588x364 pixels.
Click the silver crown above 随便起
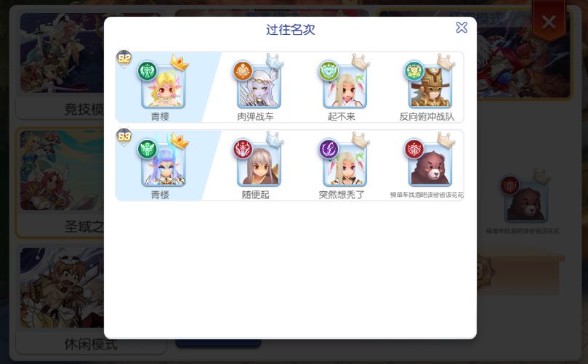click(x=275, y=139)
